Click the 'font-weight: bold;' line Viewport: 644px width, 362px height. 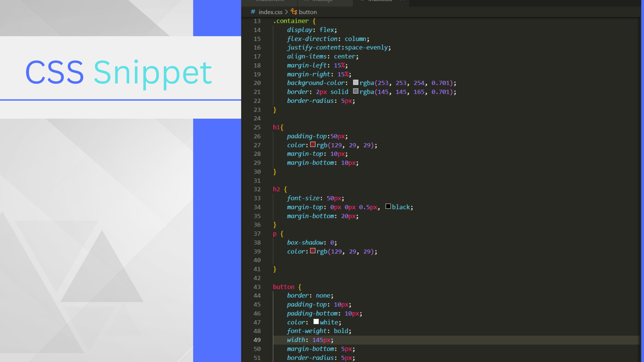[319, 331]
